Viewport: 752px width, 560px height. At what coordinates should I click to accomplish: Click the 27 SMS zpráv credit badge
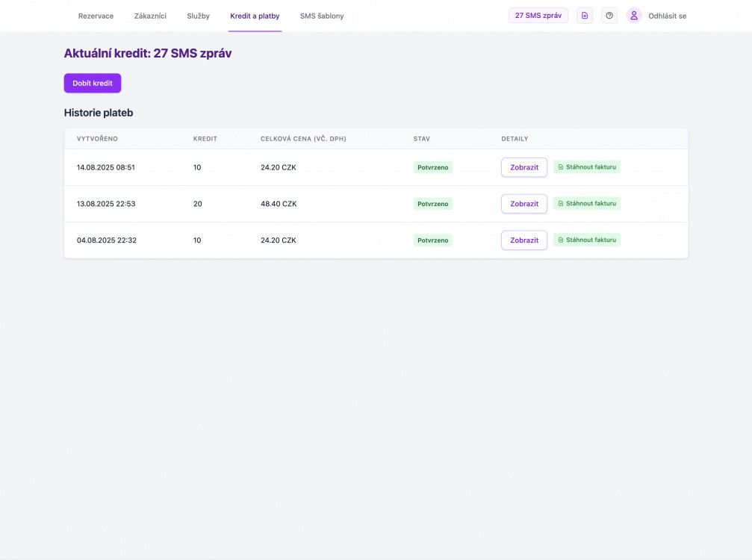(x=538, y=16)
